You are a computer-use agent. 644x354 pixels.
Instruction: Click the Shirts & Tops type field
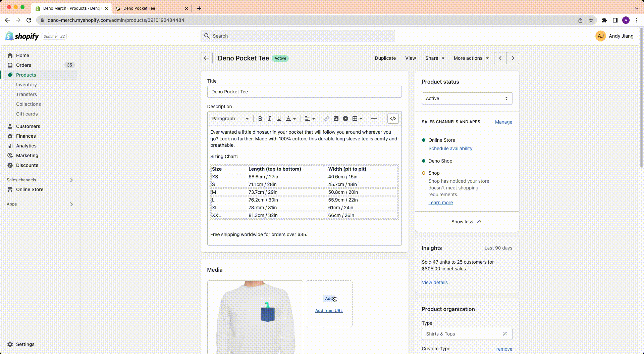click(x=467, y=334)
